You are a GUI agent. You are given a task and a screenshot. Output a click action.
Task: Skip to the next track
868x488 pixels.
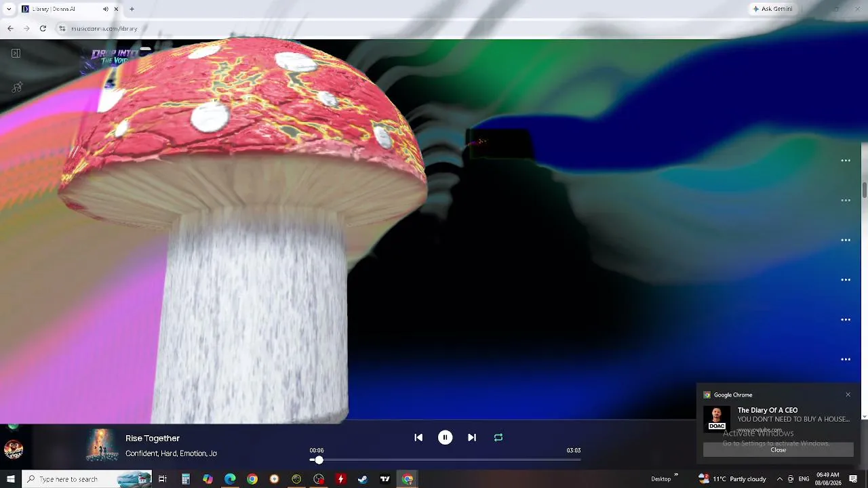472,438
